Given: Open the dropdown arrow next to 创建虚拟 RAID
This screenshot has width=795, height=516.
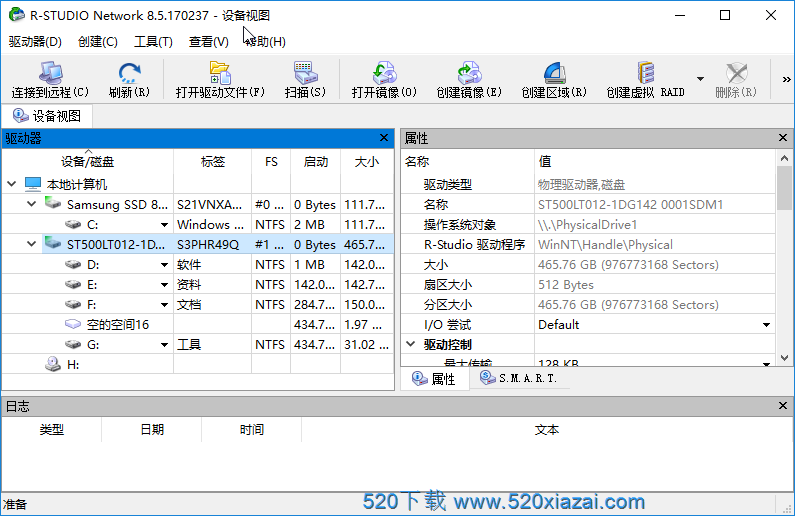Looking at the screenshot, I should [700, 79].
